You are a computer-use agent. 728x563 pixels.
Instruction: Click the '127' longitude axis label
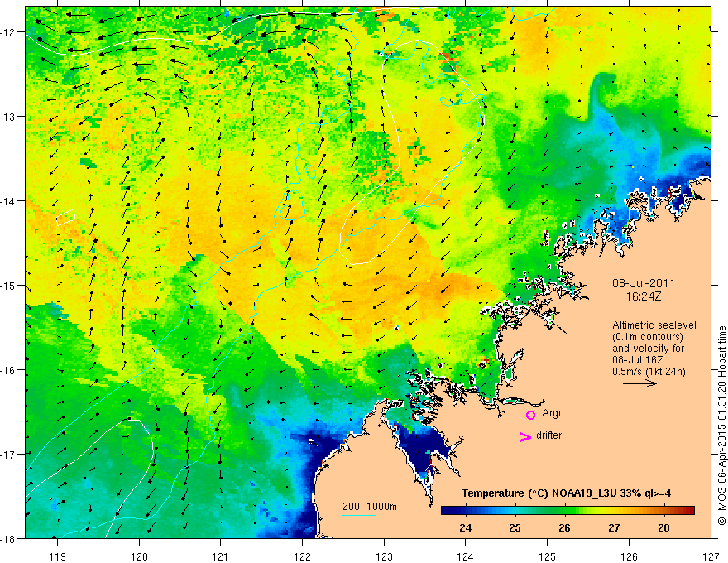click(711, 556)
